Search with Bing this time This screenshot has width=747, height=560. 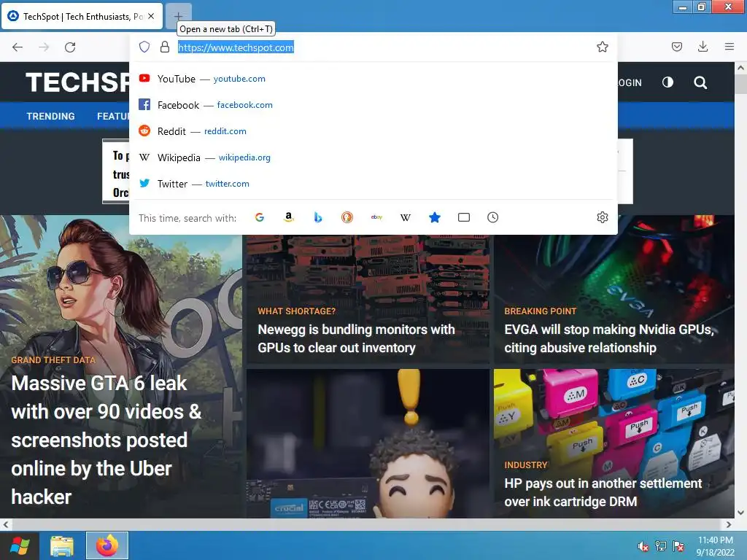tap(318, 217)
